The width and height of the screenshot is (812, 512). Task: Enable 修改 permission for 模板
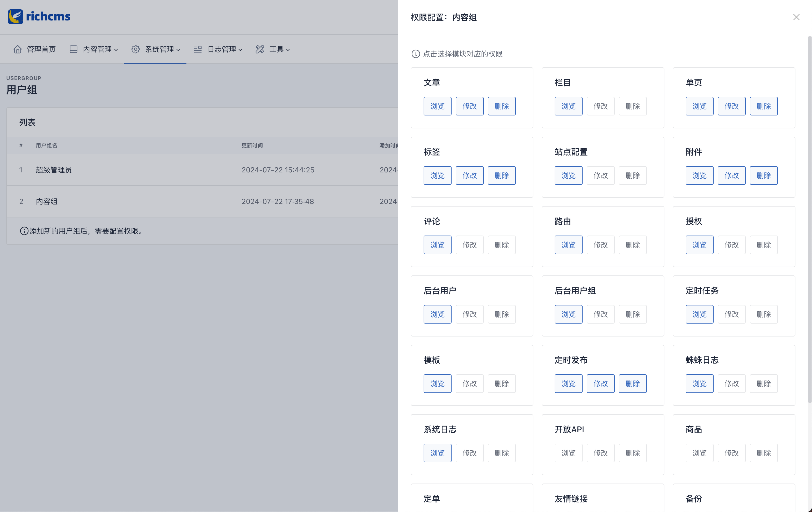(469, 384)
